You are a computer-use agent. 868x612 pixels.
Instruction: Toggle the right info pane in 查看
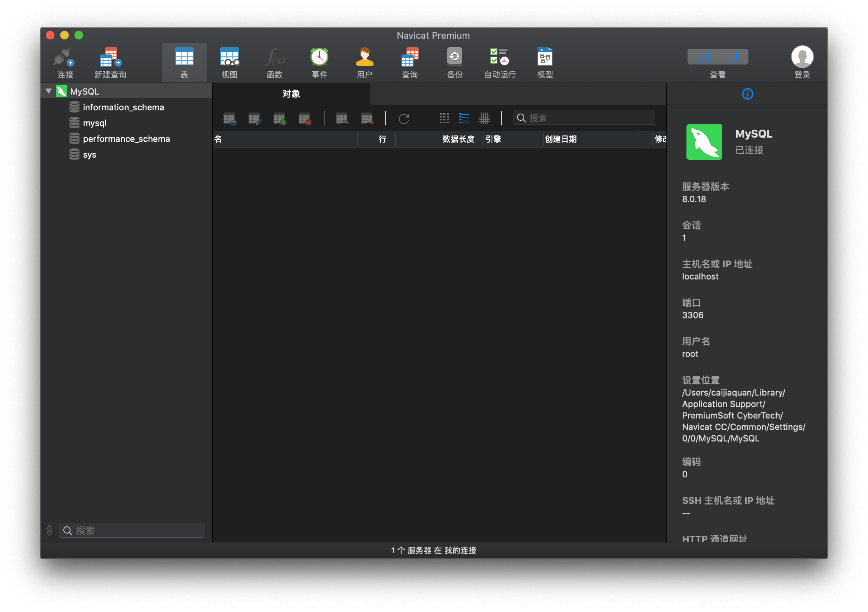coord(733,57)
